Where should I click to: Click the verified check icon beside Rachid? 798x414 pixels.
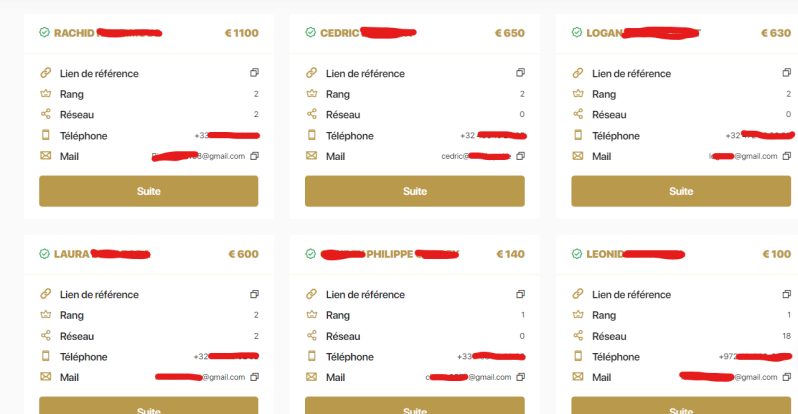[x=45, y=33]
